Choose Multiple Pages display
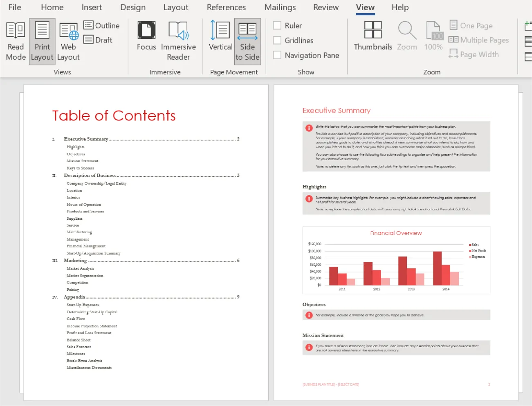 479,40
